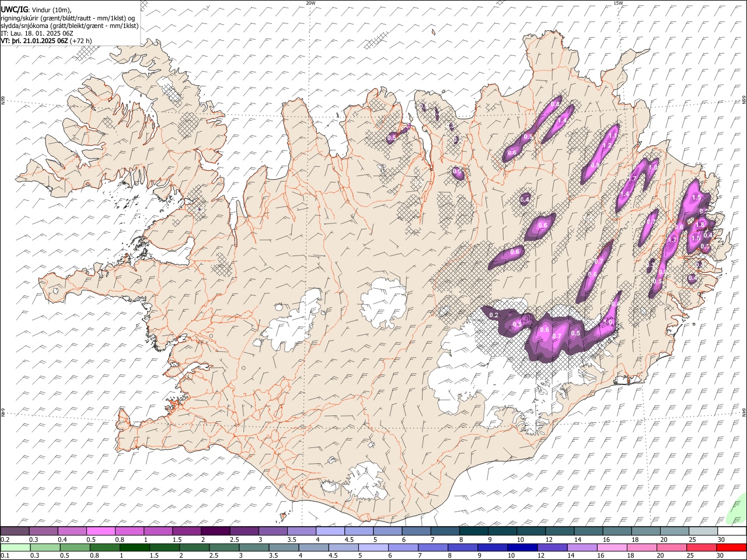Click the '15W' longitude label at top
747x560 pixels.
coord(618,3)
